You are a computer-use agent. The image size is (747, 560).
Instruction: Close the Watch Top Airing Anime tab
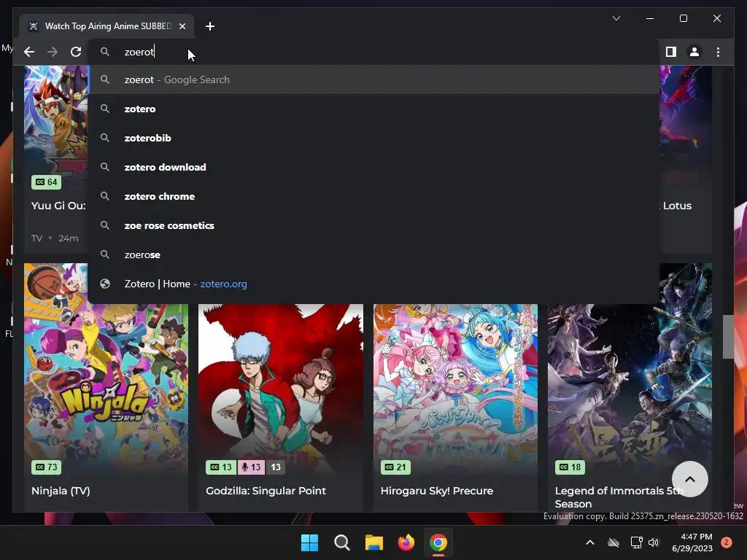(182, 26)
